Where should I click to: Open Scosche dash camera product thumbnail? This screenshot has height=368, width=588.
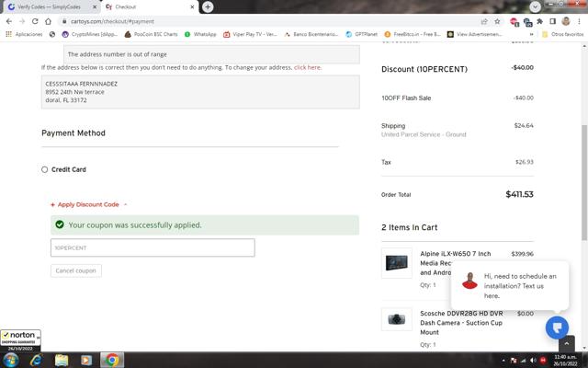(397, 319)
